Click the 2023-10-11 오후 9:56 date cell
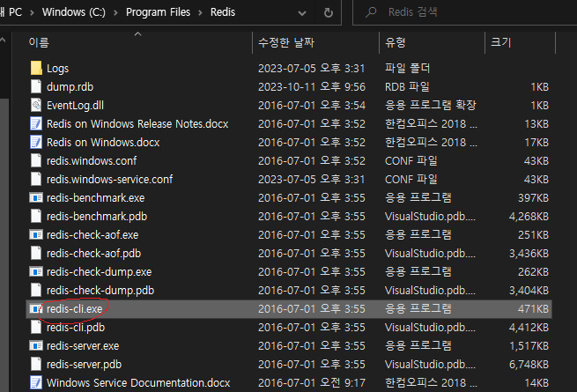 point(312,87)
